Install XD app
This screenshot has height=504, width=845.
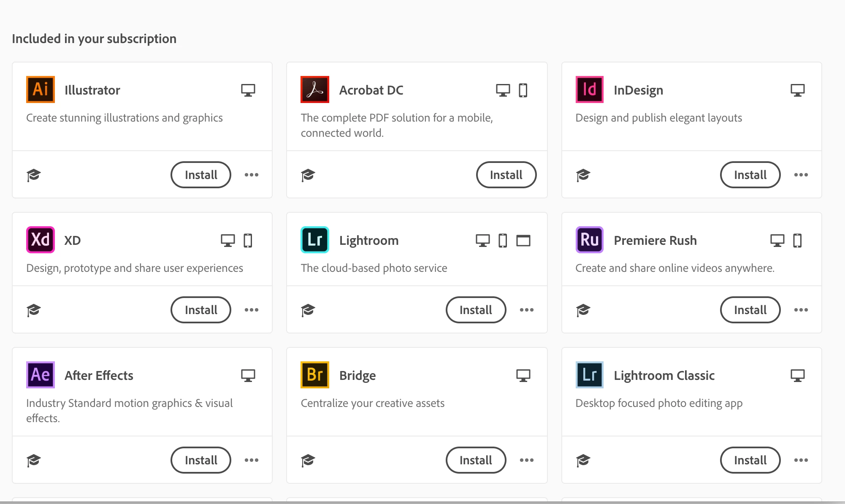(201, 310)
